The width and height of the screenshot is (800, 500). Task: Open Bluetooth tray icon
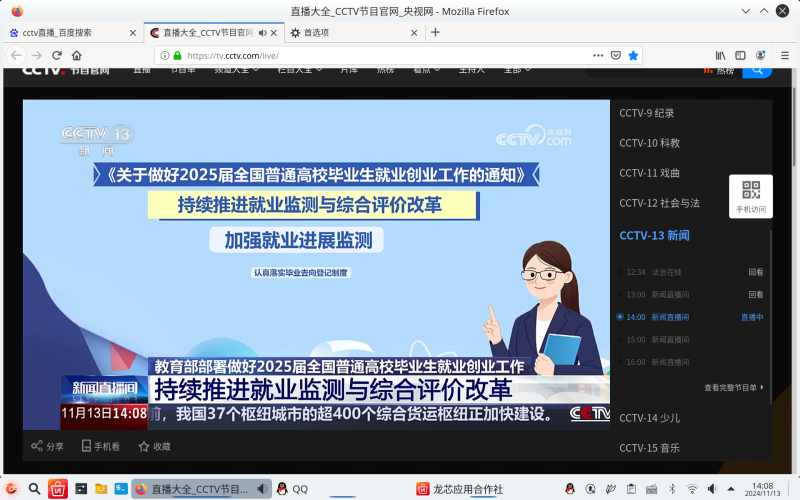pyautogui.click(x=672, y=489)
